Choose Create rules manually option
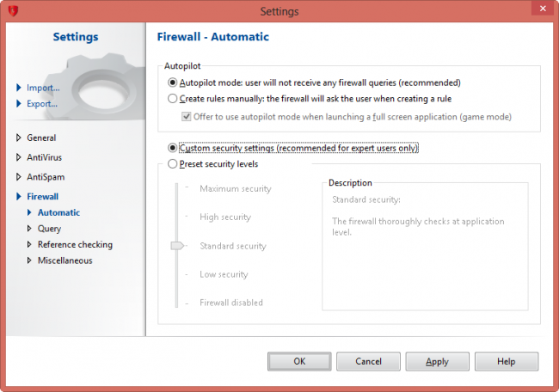 (174, 99)
